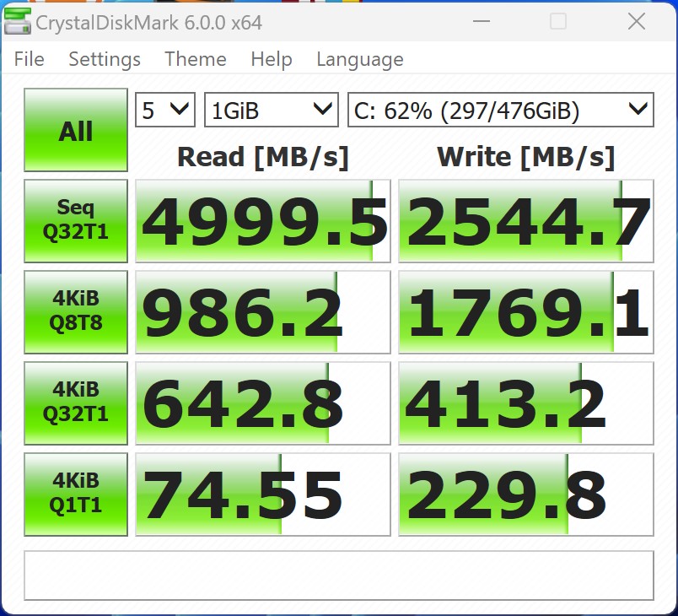The width and height of the screenshot is (678, 616).
Task: Start the 4KiB Q32T1 test
Action: [x=76, y=403]
